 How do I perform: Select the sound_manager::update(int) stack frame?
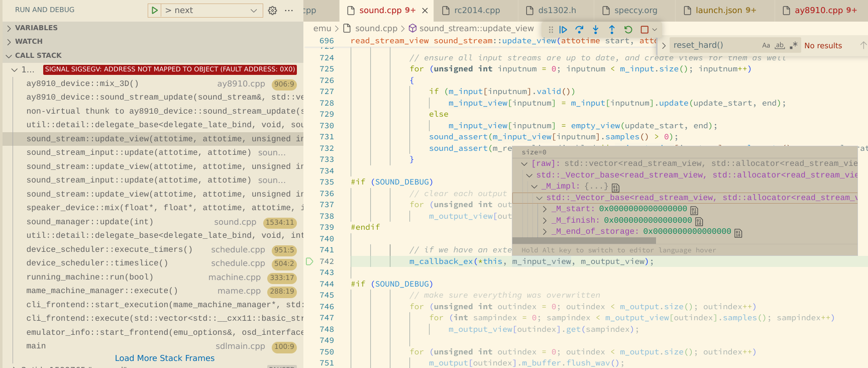[90, 222]
